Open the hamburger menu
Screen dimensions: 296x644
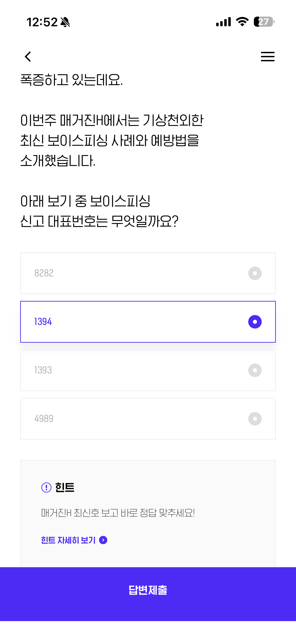(x=268, y=57)
